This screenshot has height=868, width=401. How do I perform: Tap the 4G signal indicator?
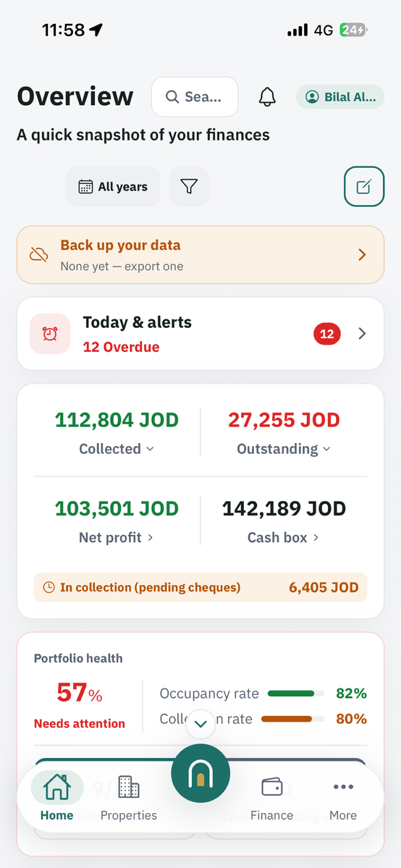[324, 30]
